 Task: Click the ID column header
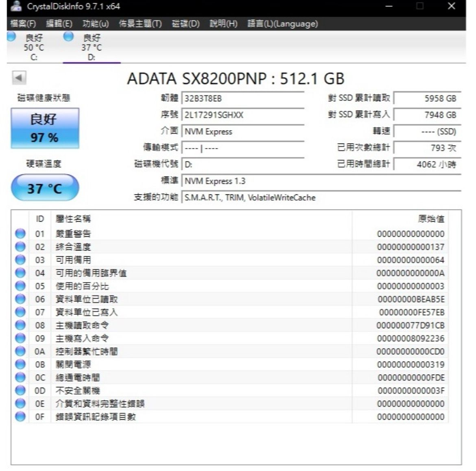pyautogui.click(x=40, y=219)
